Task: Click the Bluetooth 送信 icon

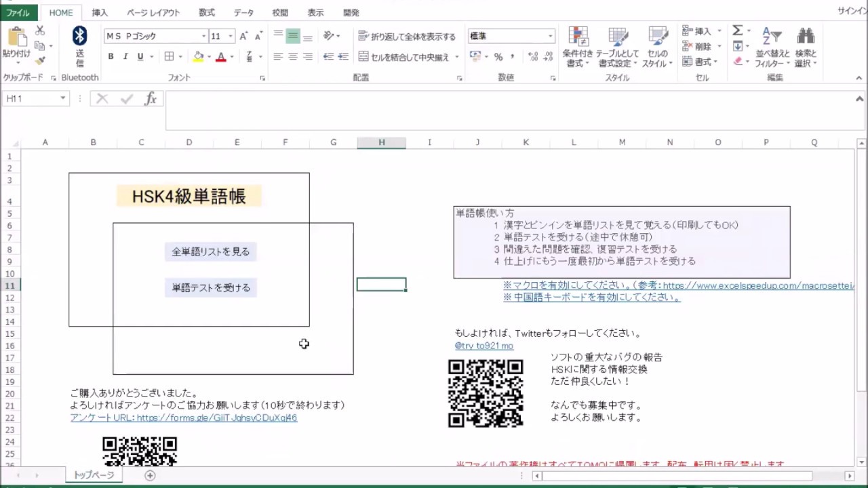Action: click(80, 46)
